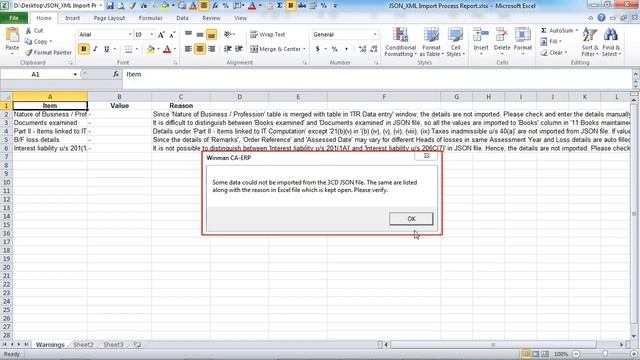Open the Cell Styles gallery
The height and width of the screenshot is (360, 640).
456,42
